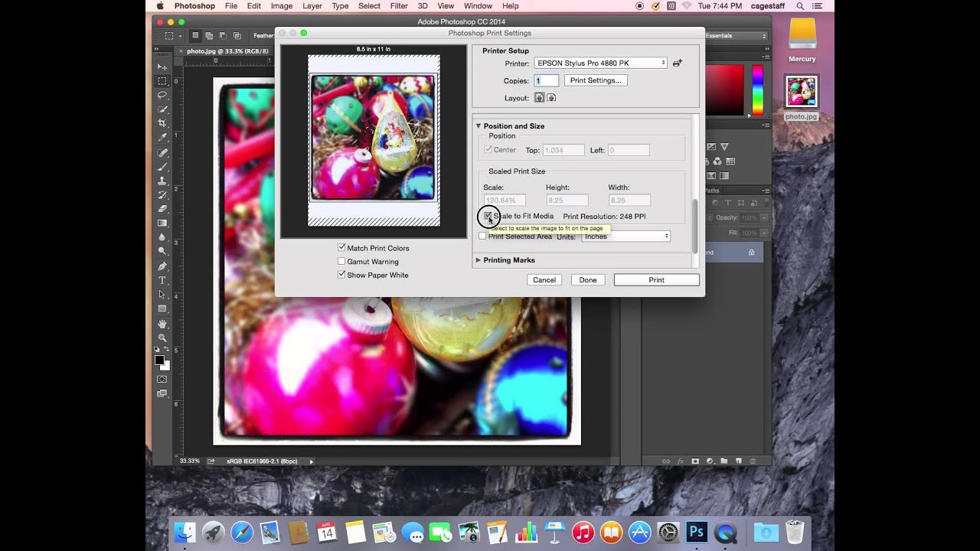Screen dimensions: 980x551
Task: Open the Units dropdown showing Inches
Action: tap(626, 236)
